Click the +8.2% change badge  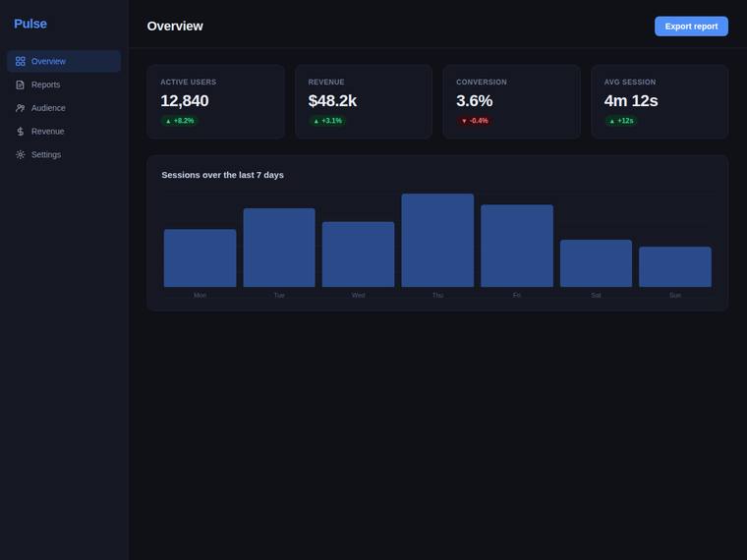pyautogui.click(x=180, y=121)
